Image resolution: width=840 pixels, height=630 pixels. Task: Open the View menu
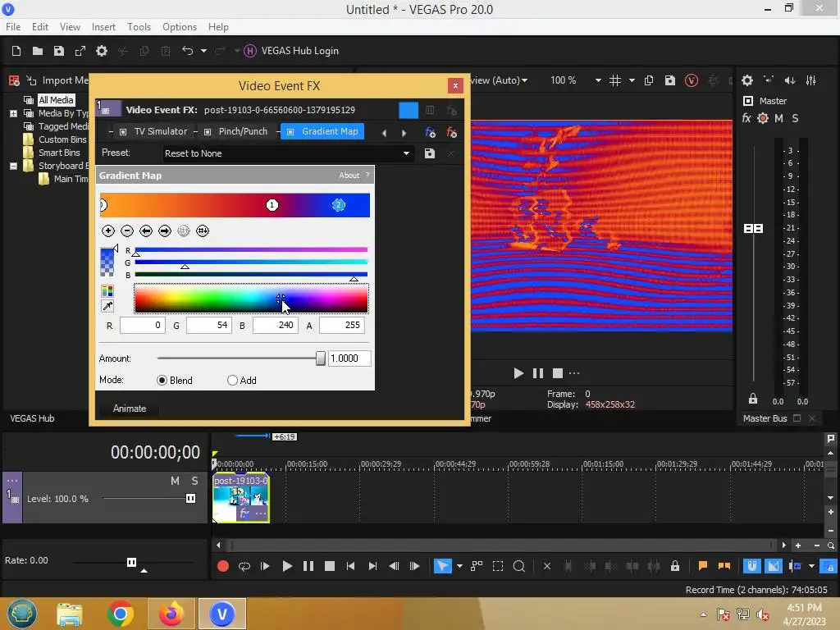click(70, 27)
